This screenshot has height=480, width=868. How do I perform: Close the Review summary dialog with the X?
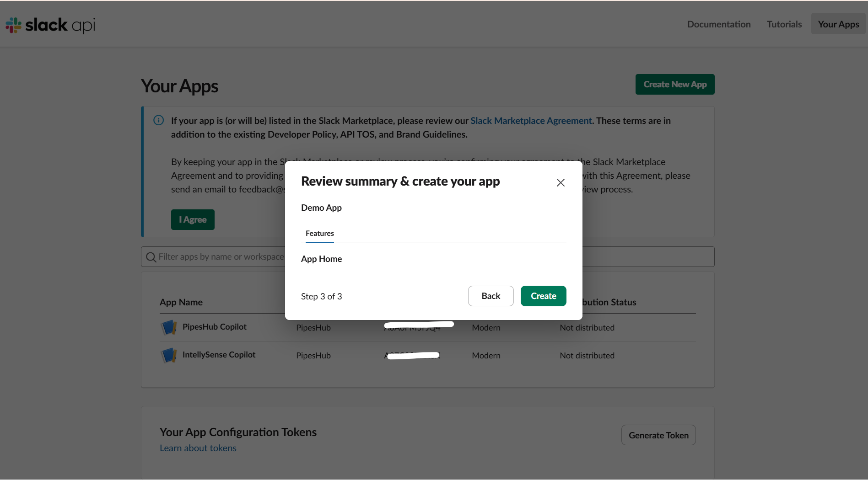click(x=560, y=182)
